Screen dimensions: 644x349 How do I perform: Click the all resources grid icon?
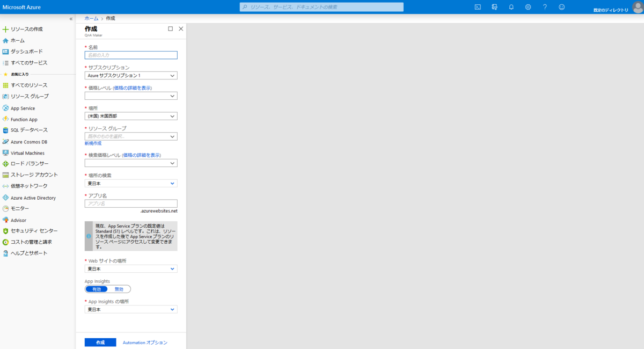5,85
